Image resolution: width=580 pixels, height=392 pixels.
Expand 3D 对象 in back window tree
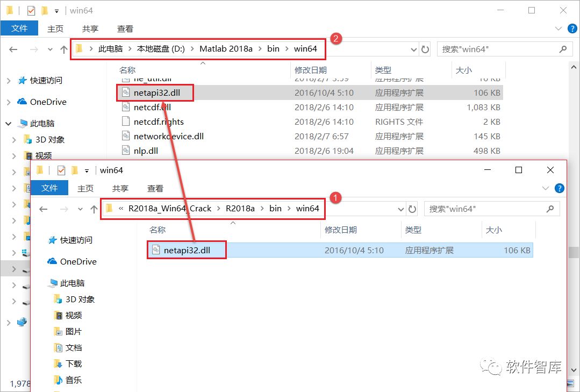tap(14, 140)
